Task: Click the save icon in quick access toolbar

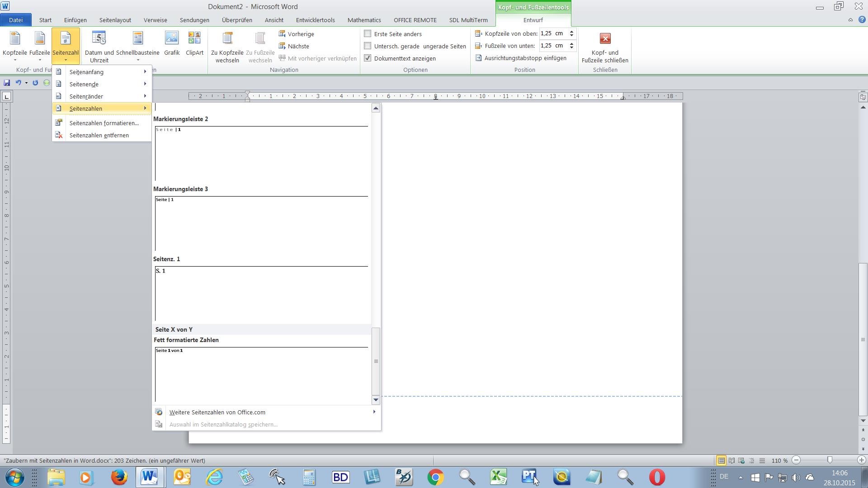Action: (7, 83)
